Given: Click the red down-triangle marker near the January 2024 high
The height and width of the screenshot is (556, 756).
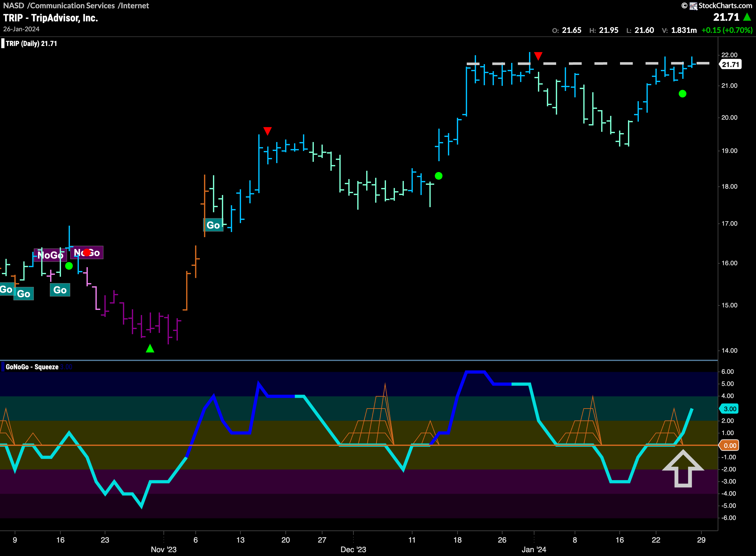Looking at the screenshot, I should pyautogui.click(x=538, y=56).
